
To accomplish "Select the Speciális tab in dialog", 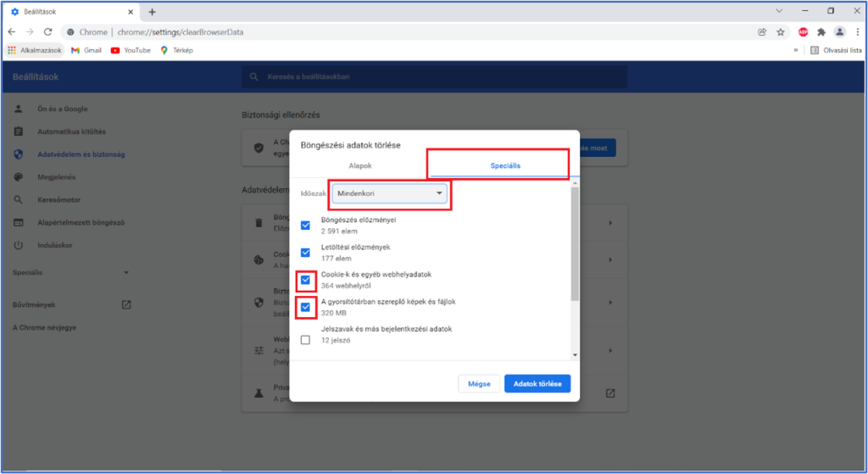I will coord(500,166).
